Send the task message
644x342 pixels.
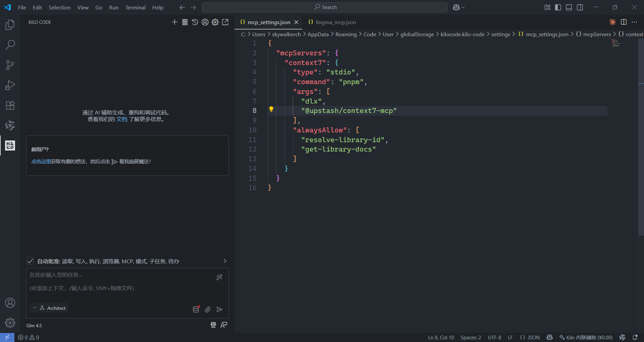219,309
